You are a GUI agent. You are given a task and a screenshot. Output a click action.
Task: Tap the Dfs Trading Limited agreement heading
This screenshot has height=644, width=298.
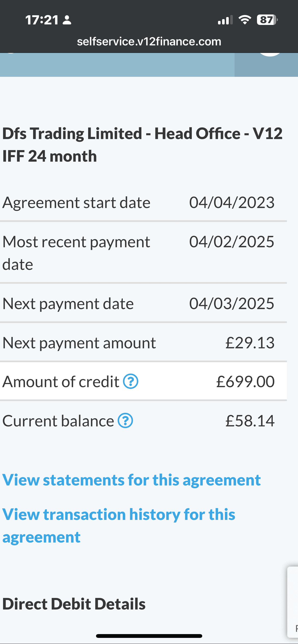[143, 145]
